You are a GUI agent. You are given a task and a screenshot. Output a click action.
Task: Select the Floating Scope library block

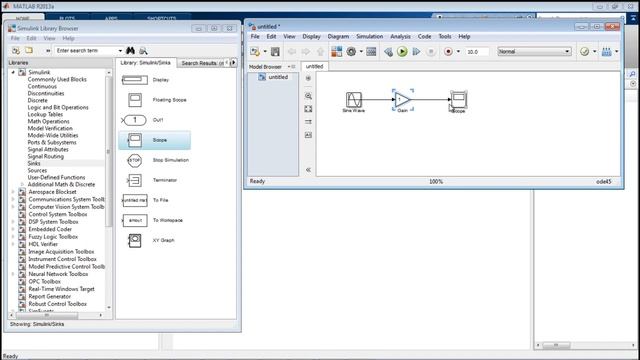tap(135, 100)
